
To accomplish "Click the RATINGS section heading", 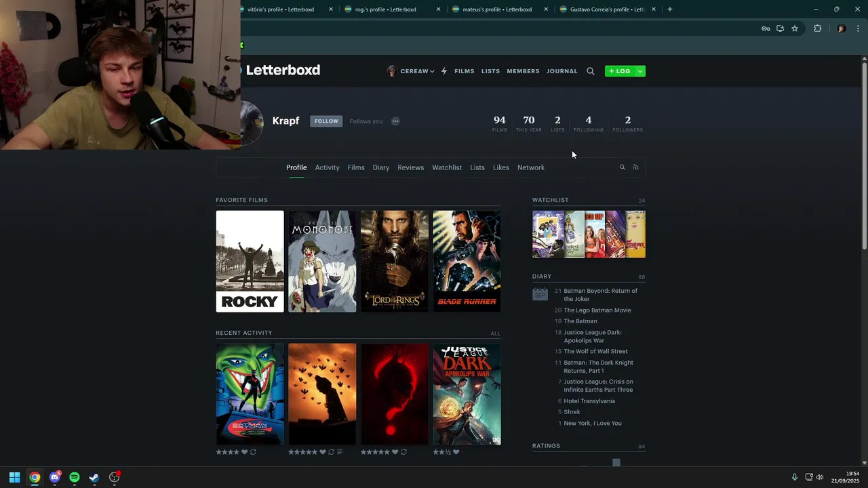I will 546,446.
